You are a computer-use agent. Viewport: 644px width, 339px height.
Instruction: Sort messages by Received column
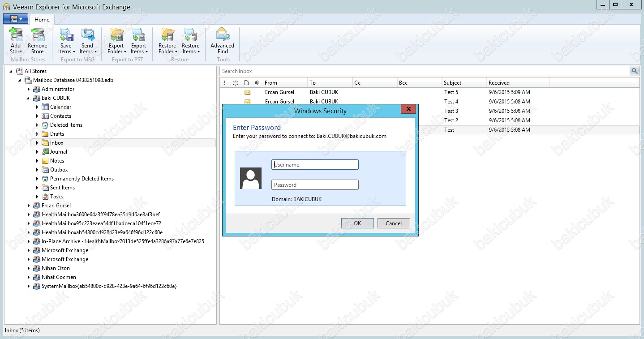[x=518, y=83]
